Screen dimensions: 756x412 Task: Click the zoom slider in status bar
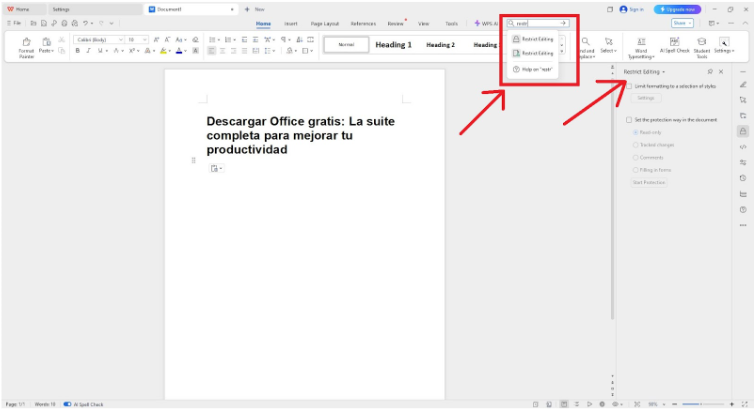[702, 404]
